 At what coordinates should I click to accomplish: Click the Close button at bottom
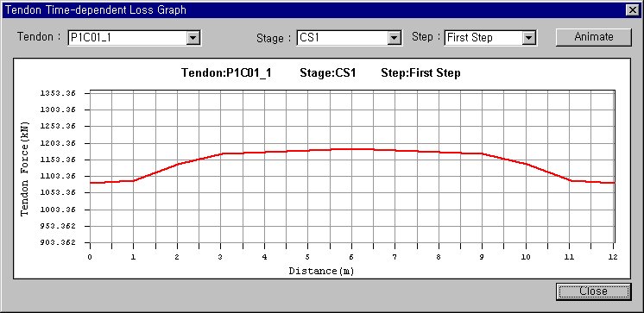[593, 291]
